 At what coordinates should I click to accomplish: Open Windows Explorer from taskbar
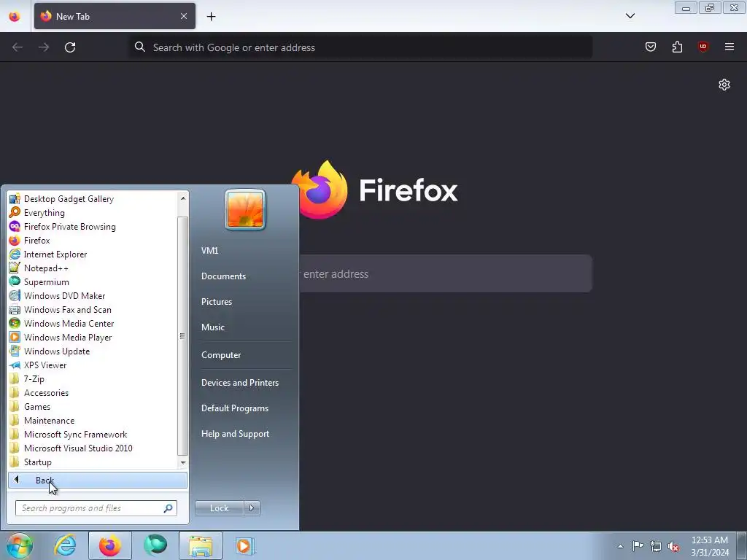point(201,545)
